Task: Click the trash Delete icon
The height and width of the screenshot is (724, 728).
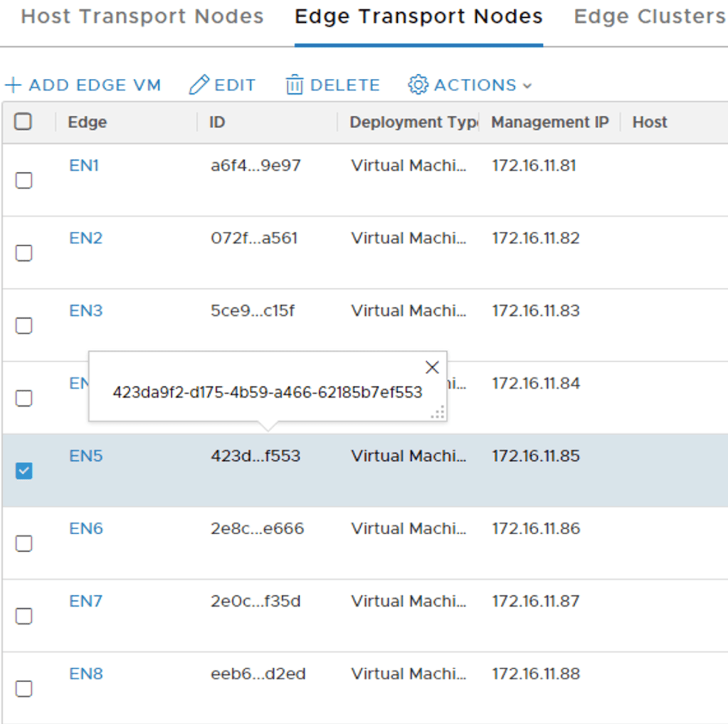Action: [294, 84]
